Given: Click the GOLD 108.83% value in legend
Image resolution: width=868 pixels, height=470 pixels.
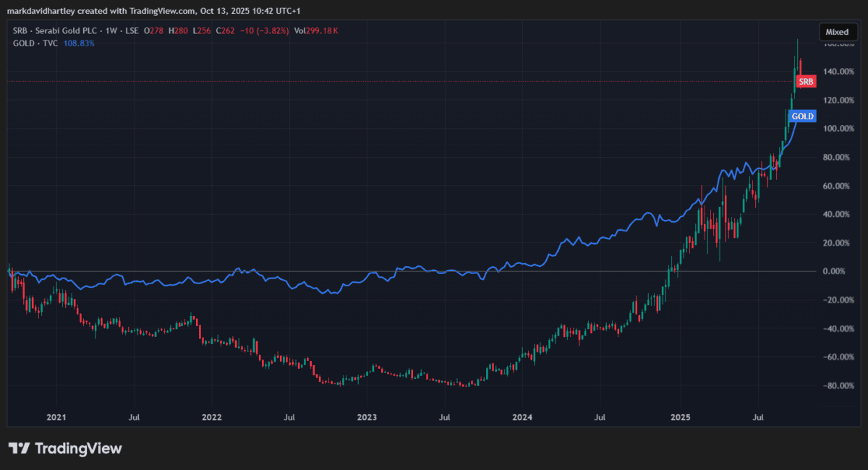Looking at the screenshot, I should 78,43.
